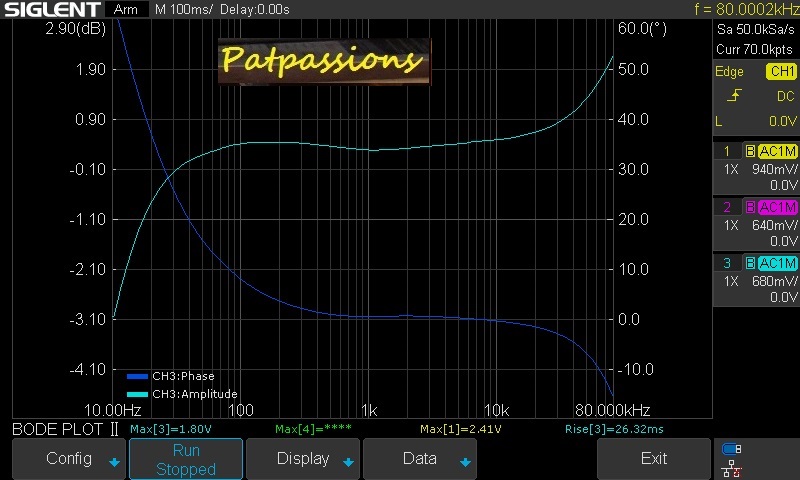The height and width of the screenshot is (480, 800).
Task: Toggle Run/Stopped sweep state
Action: (186, 459)
